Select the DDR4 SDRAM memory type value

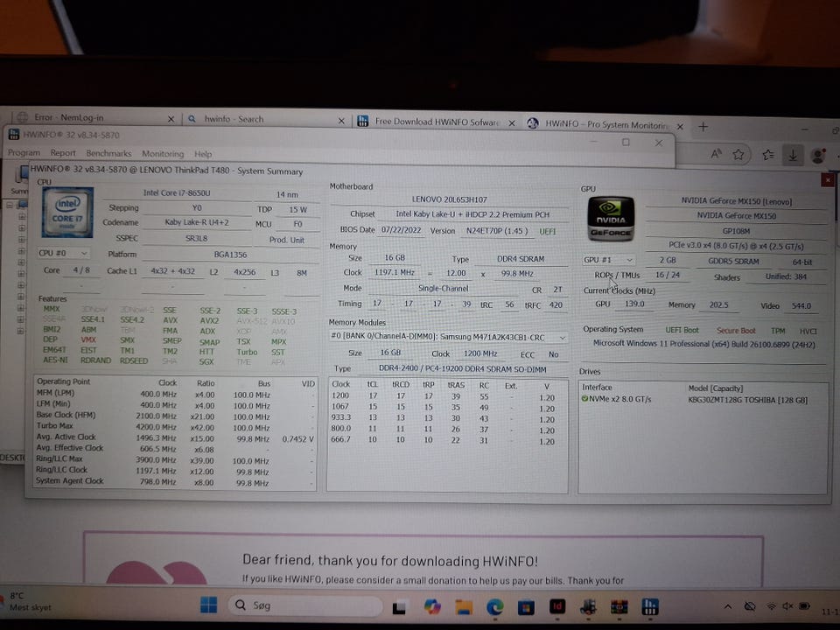coord(521,259)
